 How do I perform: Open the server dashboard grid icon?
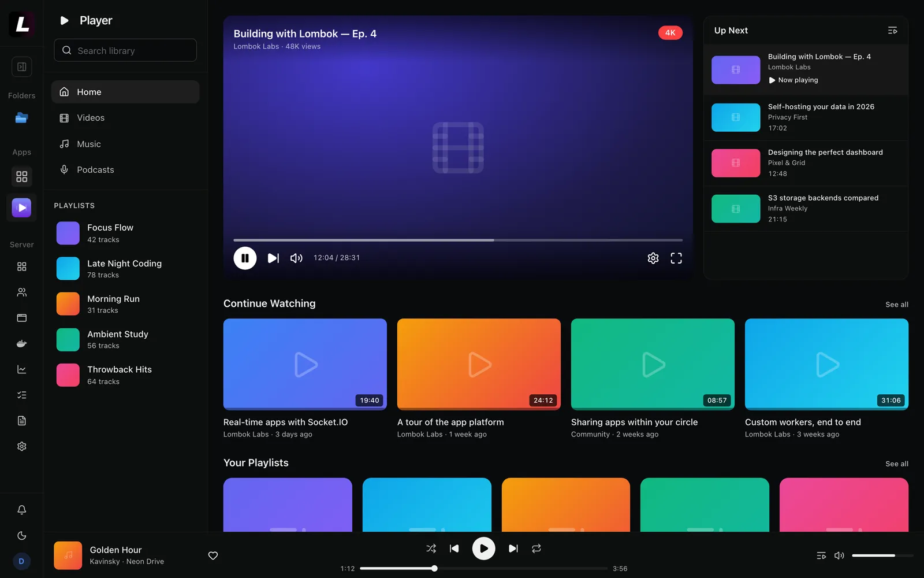tap(21, 266)
